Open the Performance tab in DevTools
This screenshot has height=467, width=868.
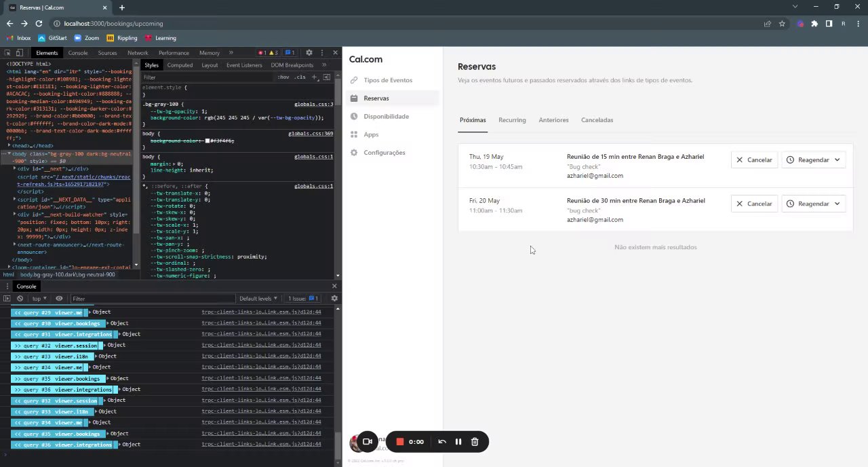174,52
